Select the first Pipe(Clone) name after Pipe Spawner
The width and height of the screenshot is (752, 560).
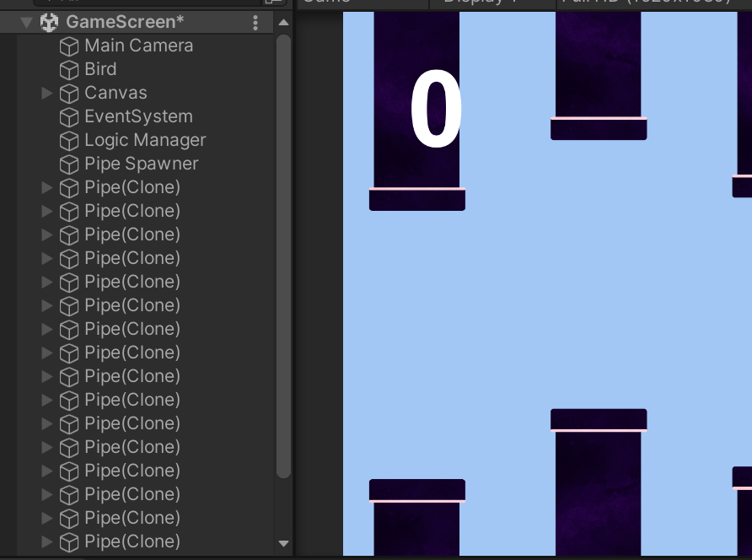tap(132, 187)
